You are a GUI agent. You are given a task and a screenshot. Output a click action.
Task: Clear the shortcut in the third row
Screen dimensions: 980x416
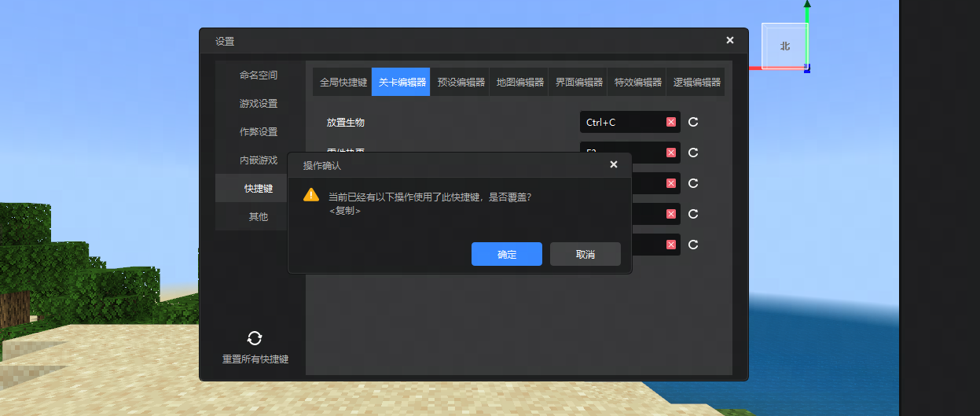pos(671,183)
